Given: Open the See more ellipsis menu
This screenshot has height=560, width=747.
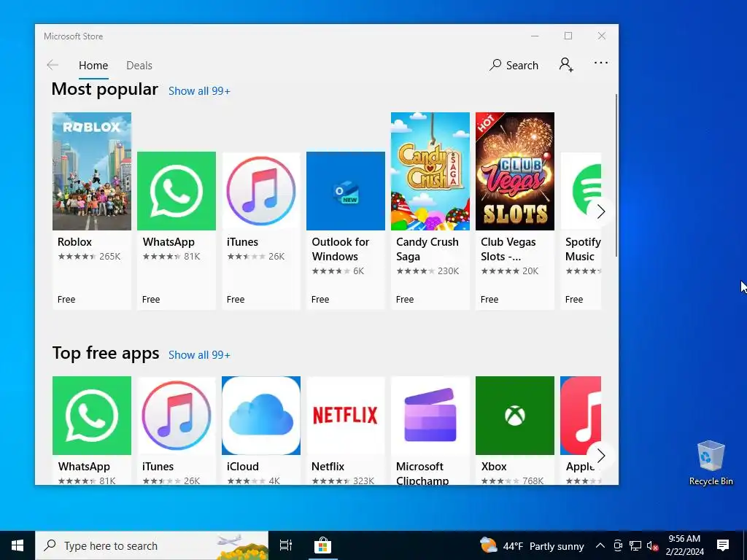Looking at the screenshot, I should (601, 63).
